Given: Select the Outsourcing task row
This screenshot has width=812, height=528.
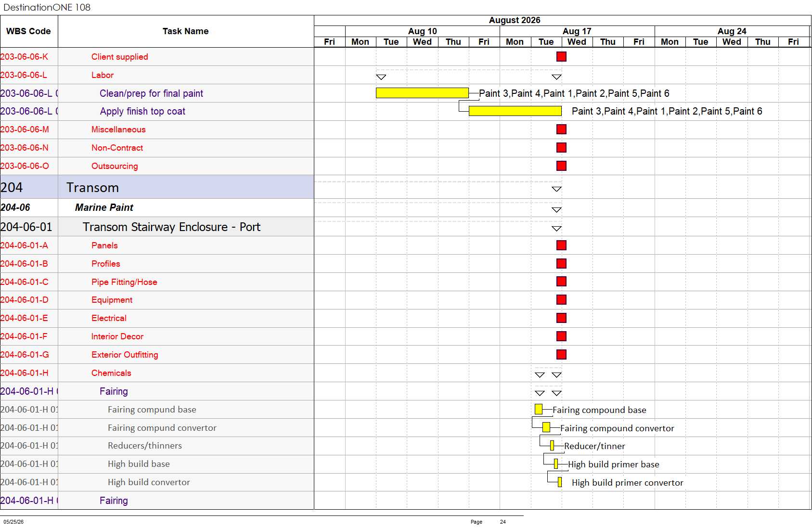Looking at the screenshot, I should tap(157, 166).
